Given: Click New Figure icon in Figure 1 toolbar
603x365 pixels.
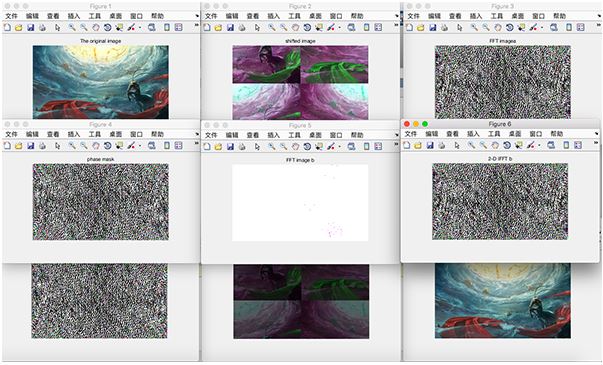Looking at the screenshot, I should point(7,28).
